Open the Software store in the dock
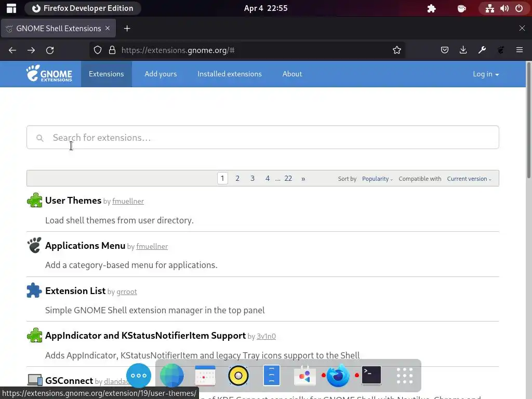Viewport: 532px width, 399px height. tap(304, 376)
